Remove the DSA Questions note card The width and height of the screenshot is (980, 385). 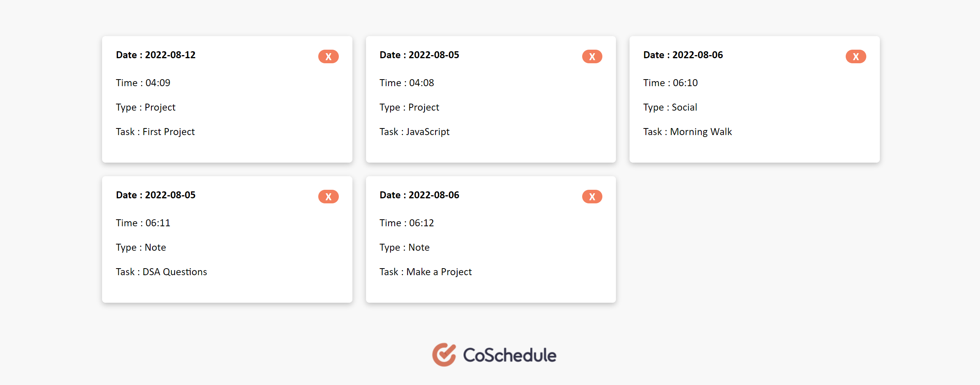(x=328, y=196)
